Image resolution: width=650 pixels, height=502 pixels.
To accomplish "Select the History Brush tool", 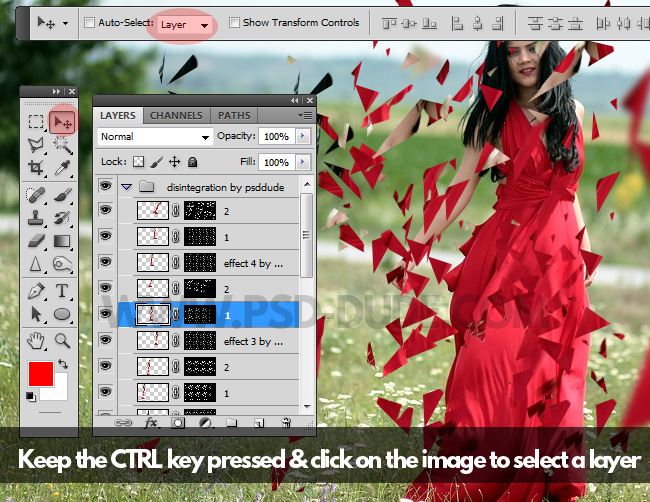I will point(62,218).
